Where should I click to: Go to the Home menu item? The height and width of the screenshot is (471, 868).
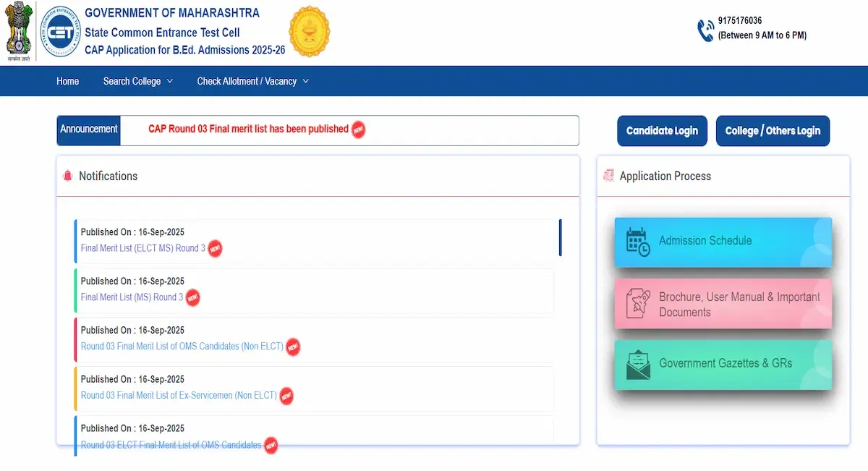68,81
